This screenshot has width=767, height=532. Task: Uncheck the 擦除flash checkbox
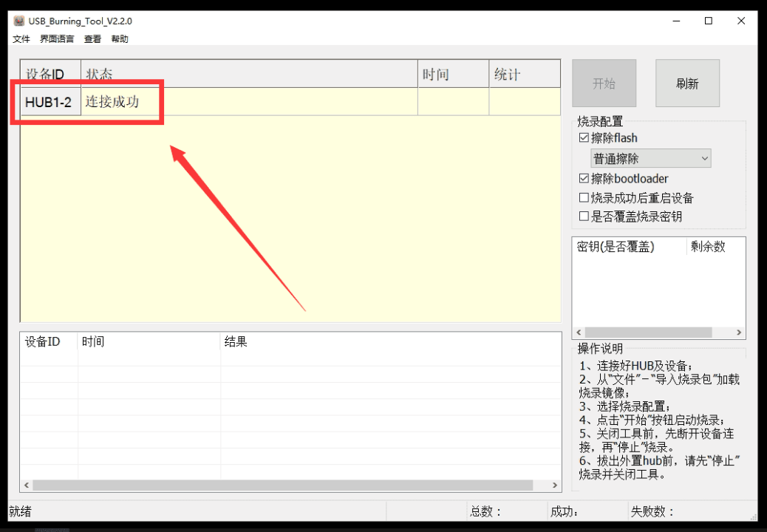click(584, 138)
